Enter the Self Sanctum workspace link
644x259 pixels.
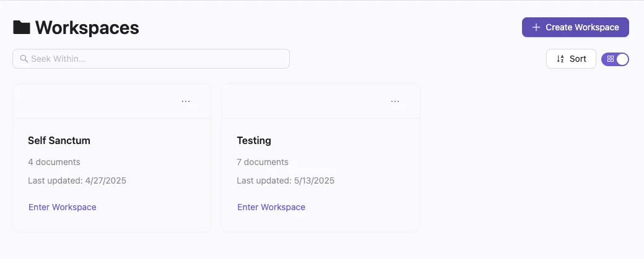coord(63,207)
